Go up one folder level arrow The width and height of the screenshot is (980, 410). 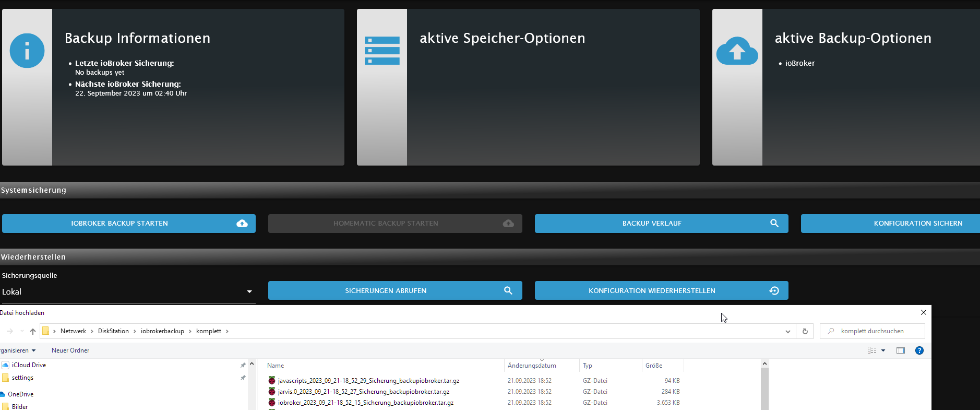tap(33, 331)
